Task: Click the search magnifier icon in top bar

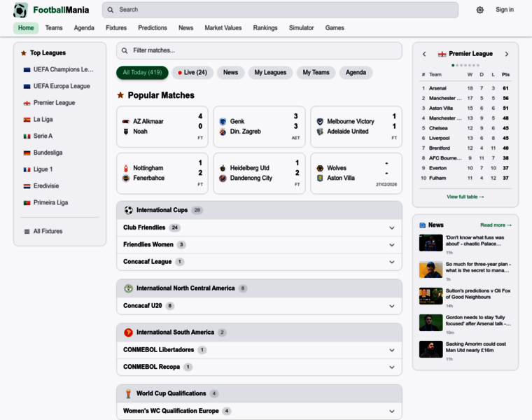Action: (111, 10)
